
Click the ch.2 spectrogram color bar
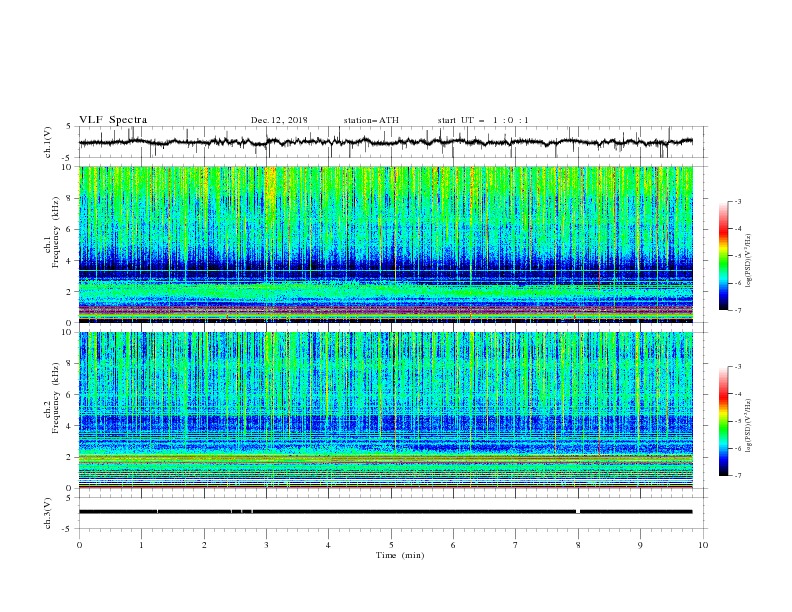pyautogui.click(x=723, y=421)
